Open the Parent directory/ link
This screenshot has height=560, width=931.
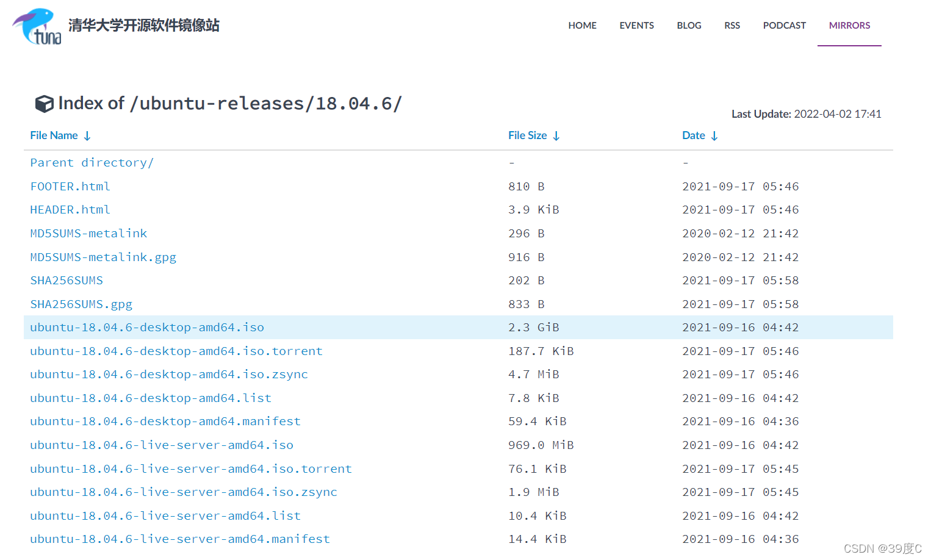click(x=92, y=163)
